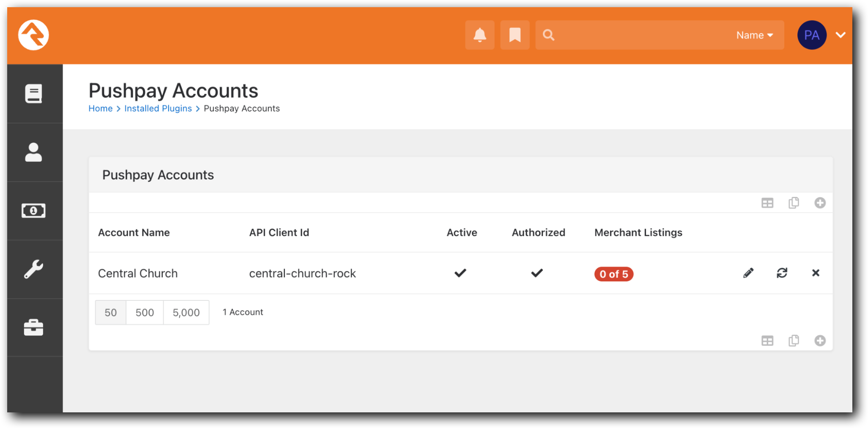The image size is (868, 428).
Task: Toggle Active status for Central Church
Action: click(x=461, y=273)
